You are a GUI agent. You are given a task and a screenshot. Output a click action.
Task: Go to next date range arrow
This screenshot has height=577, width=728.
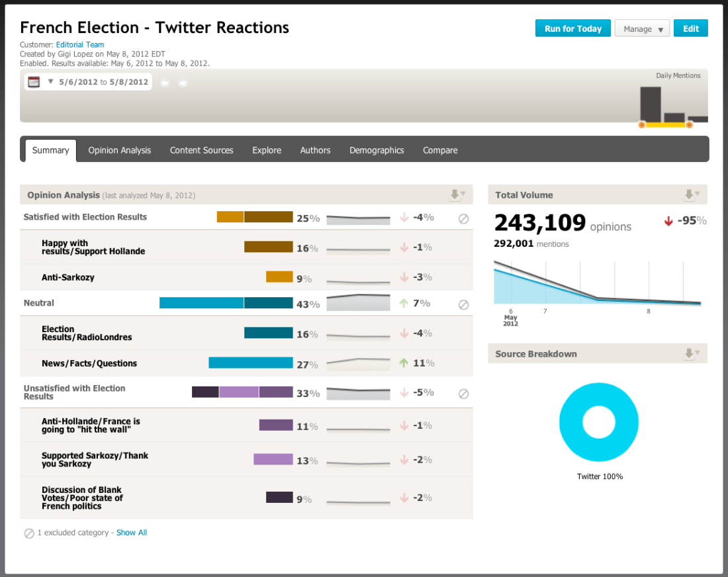tap(183, 83)
